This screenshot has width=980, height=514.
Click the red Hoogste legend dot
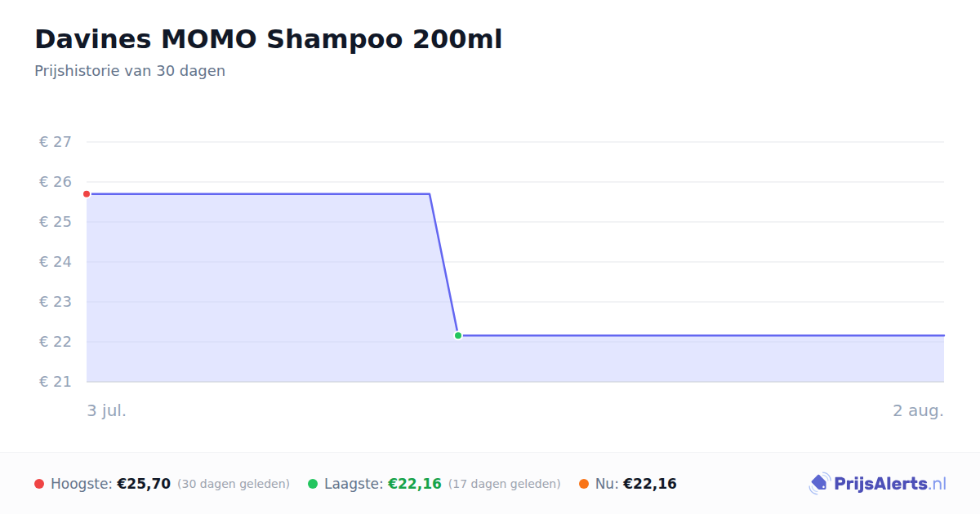pyautogui.click(x=39, y=484)
